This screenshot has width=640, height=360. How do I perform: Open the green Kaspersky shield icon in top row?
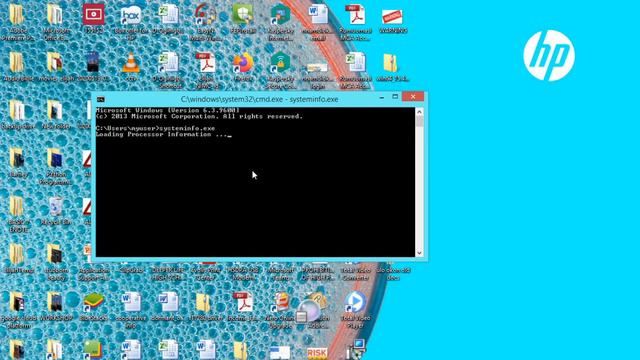pos(280,16)
